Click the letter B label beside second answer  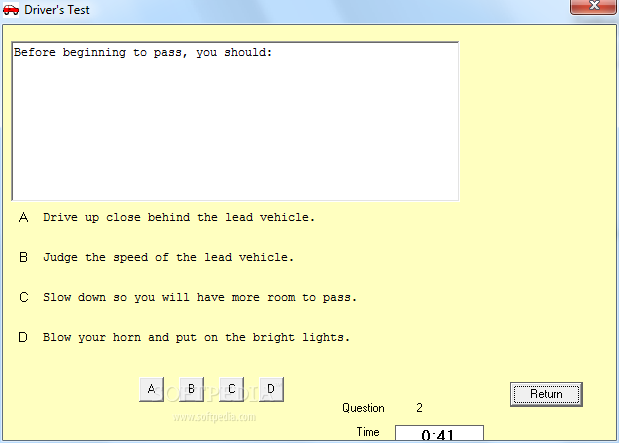click(x=23, y=257)
